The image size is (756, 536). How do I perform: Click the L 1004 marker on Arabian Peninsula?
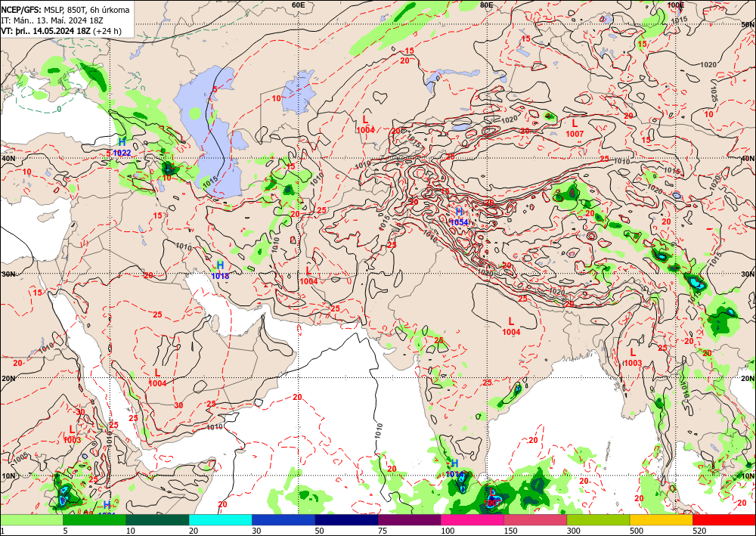click(157, 378)
